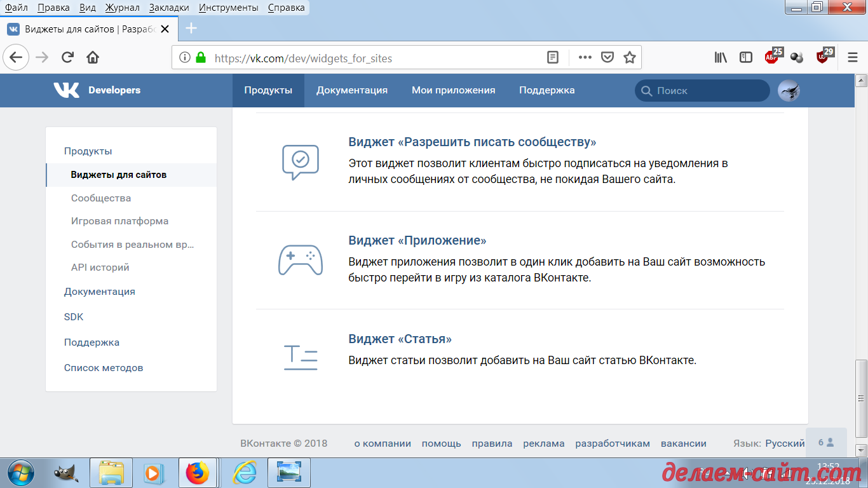Open Поддержка in the header

pyautogui.click(x=547, y=90)
